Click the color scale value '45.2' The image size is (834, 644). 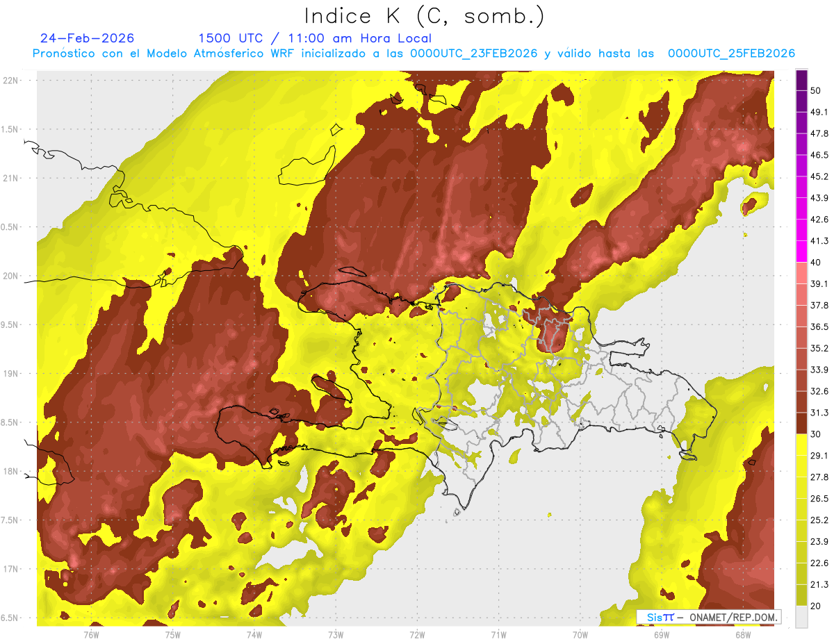click(x=819, y=176)
